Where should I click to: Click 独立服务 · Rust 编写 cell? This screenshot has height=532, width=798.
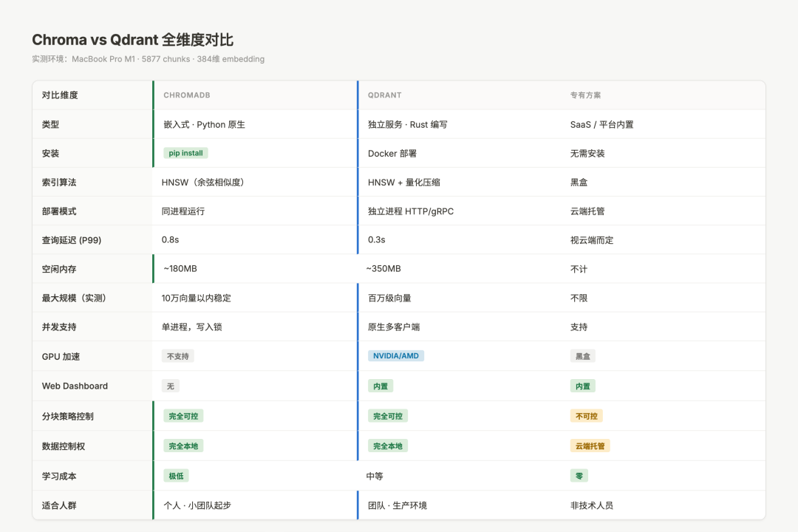point(408,124)
